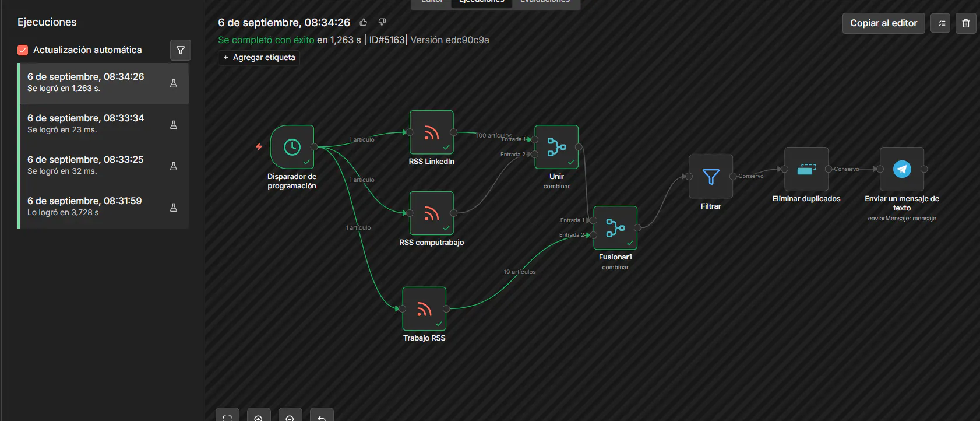Click flask icon of 08:34:26 execution
This screenshot has width=980, height=421.
click(174, 83)
